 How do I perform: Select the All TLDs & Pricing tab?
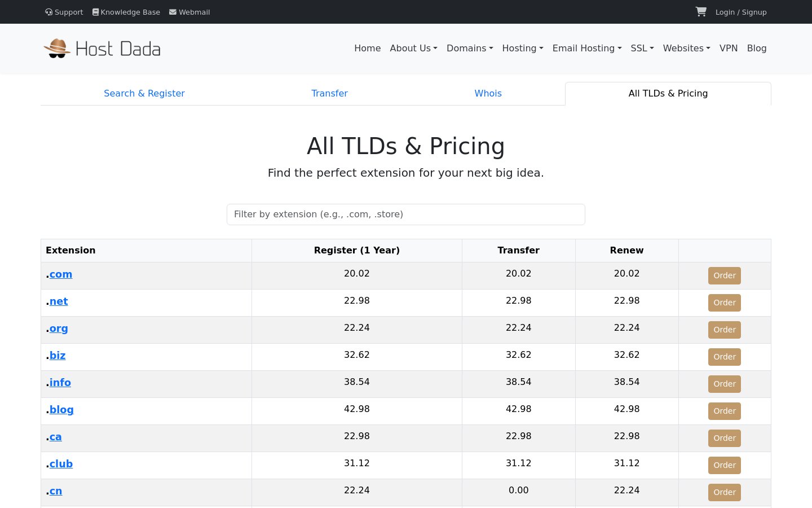[x=668, y=94]
